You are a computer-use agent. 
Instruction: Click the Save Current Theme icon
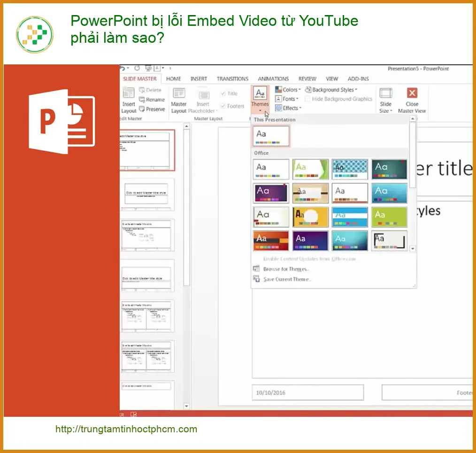tap(256, 279)
